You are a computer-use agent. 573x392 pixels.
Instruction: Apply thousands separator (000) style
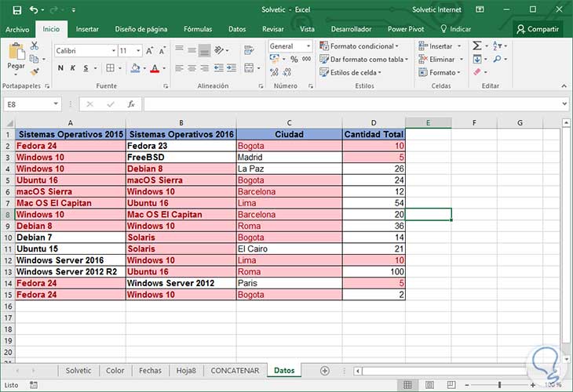click(x=307, y=59)
